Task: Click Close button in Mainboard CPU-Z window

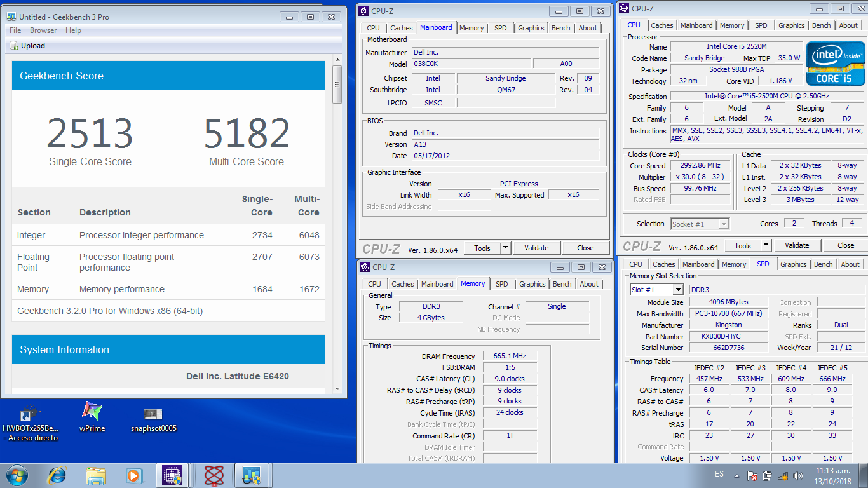Action: point(585,248)
